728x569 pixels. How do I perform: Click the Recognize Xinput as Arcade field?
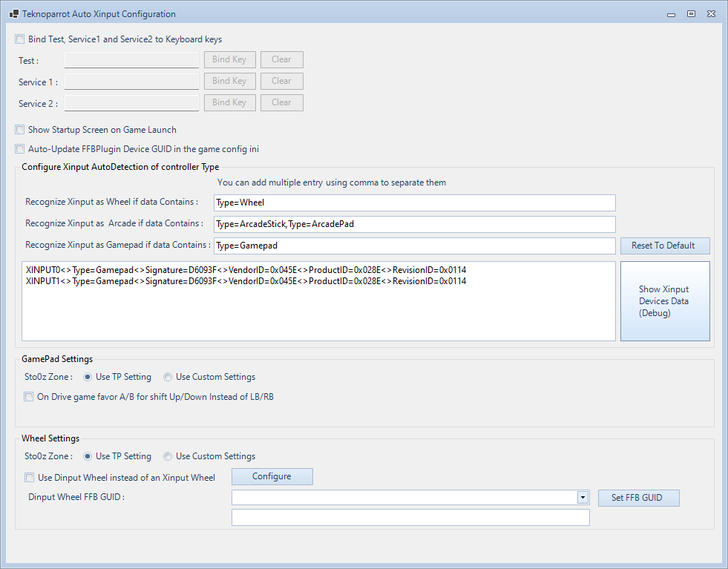(415, 224)
